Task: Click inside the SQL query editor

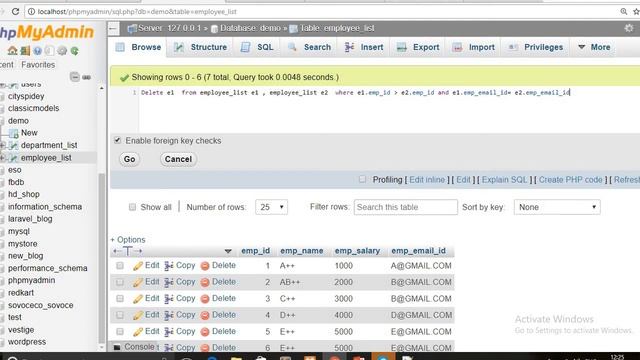Action: pyautogui.click(x=388, y=109)
